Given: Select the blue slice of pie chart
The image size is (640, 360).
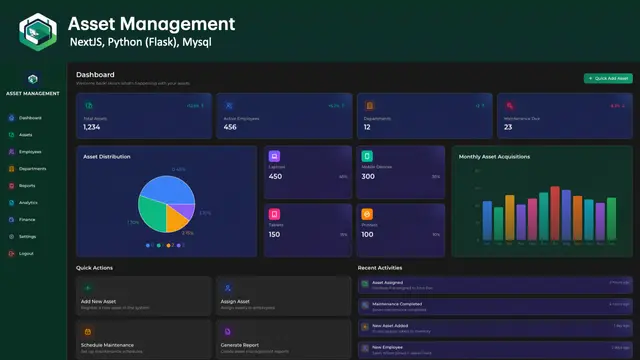Looking at the screenshot, I should click(x=166, y=189).
